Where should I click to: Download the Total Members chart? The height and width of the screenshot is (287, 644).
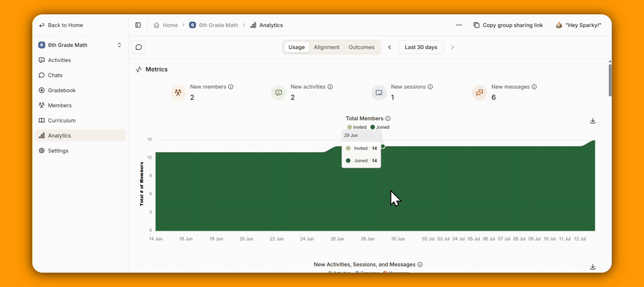click(x=593, y=121)
